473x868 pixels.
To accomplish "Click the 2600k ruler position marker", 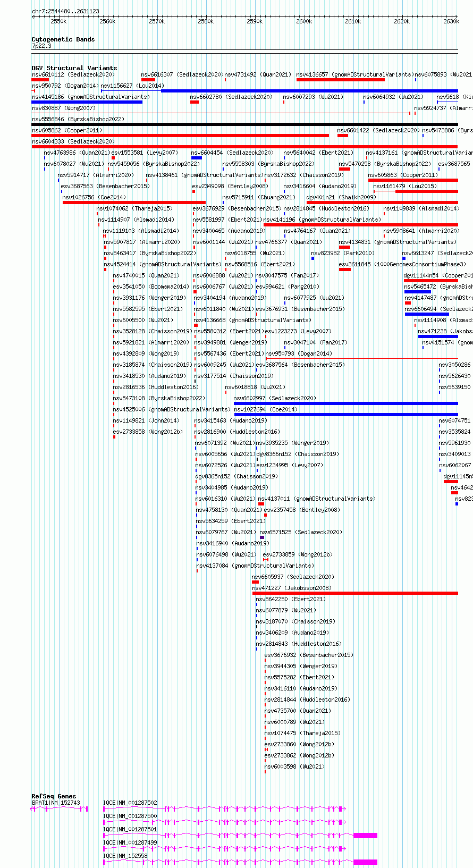I will pyautogui.click(x=304, y=21).
